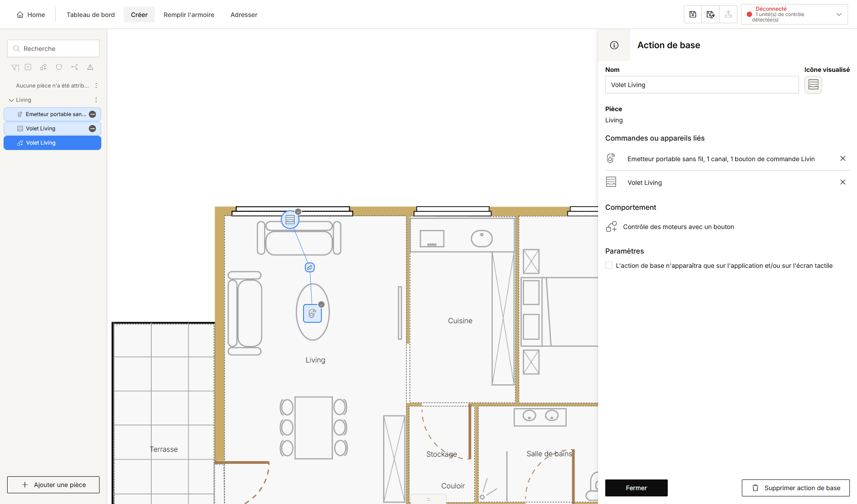The height and width of the screenshot is (504, 857).
Task: Click the filter funnel icon
Action: point(15,67)
